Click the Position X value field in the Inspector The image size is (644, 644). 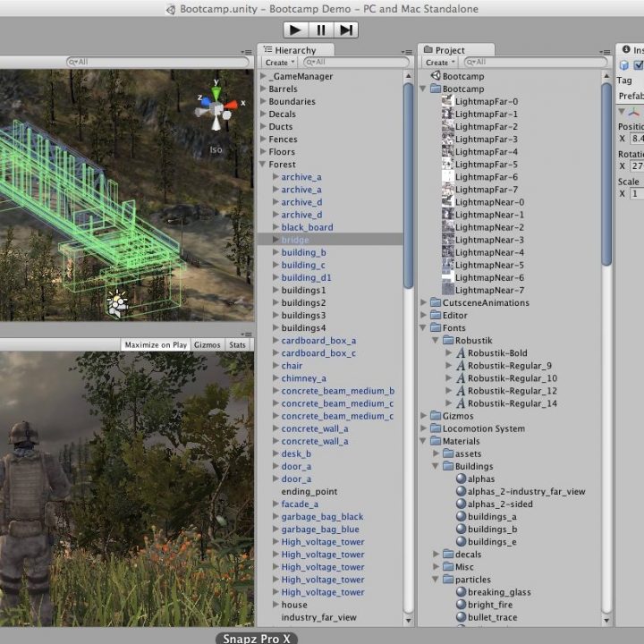tap(638, 139)
